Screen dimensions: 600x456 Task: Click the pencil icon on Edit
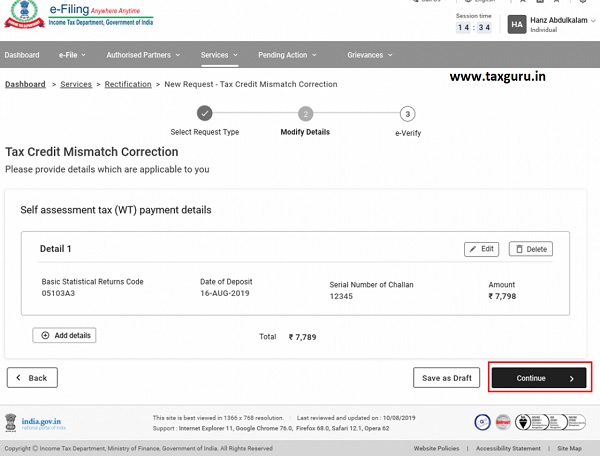coord(473,249)
